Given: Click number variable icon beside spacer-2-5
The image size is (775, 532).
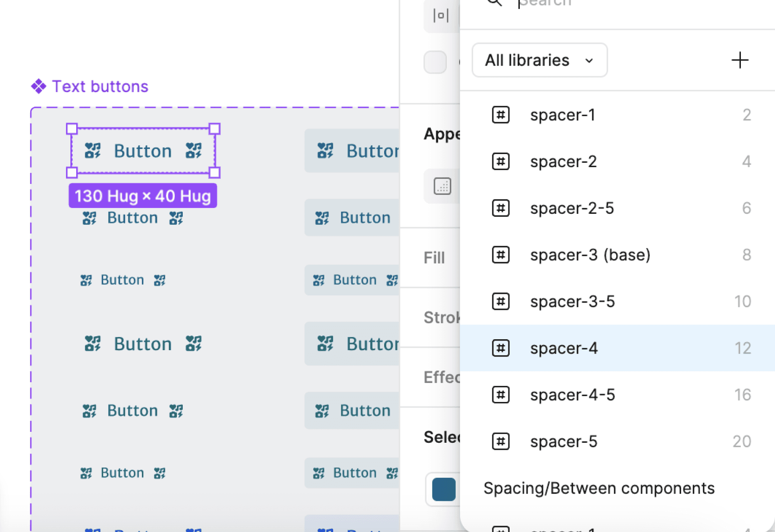Looking at the screenshot, I should 501,208.
